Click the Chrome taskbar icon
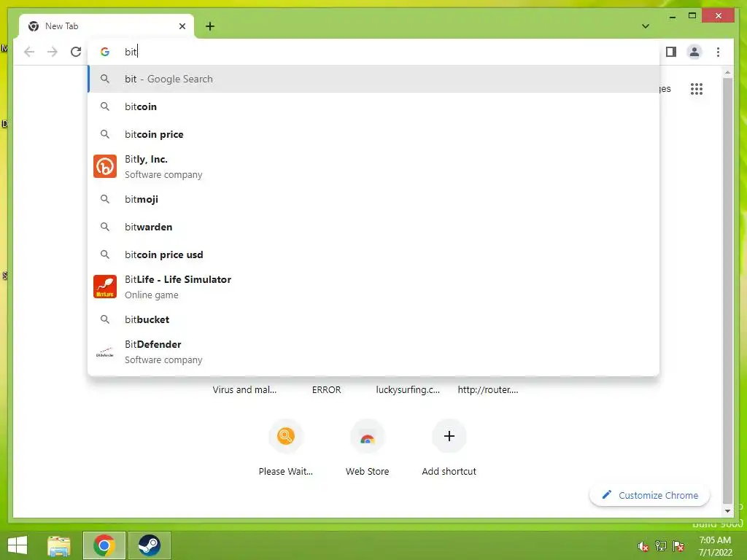Image resolution: width=747 pixels, height=560 pixels. 104,545
